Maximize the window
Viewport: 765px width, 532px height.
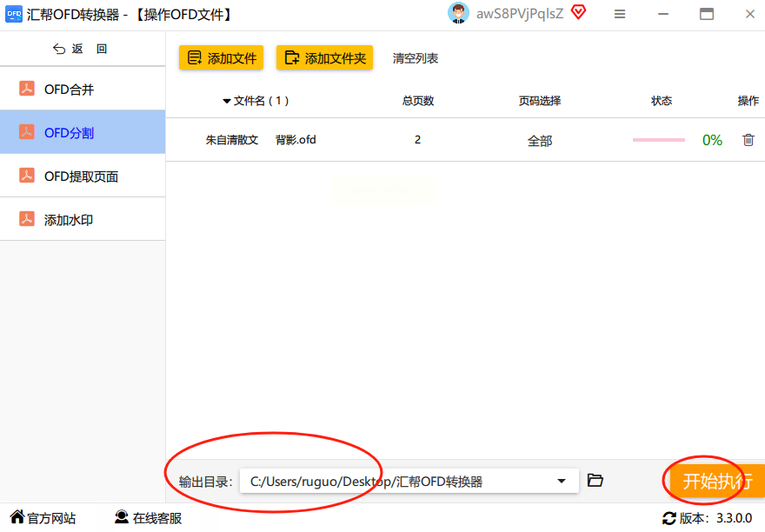point(707,14)
